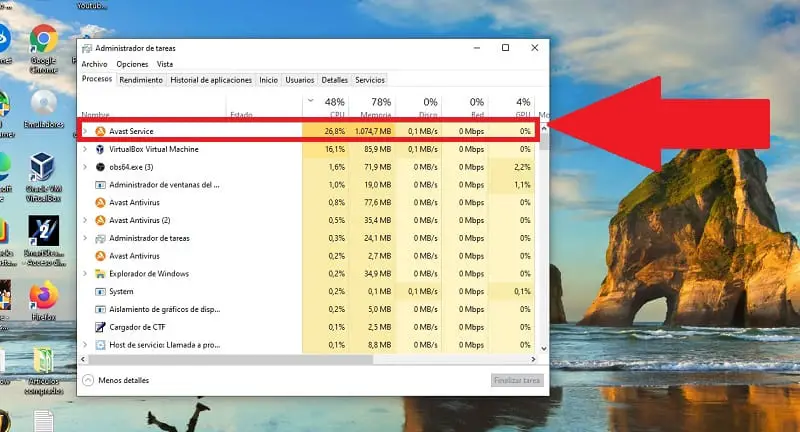The image size is (800, 432).
Task: Open Artículos comprados desktop folder
Action: pos(43,371)
